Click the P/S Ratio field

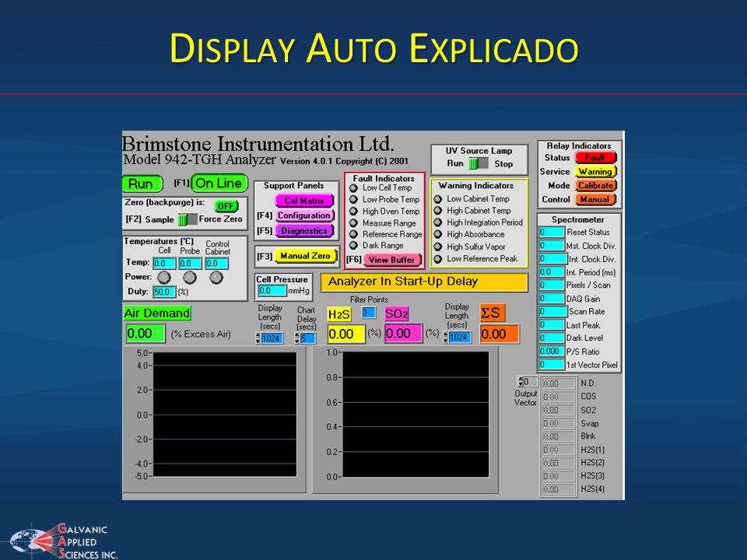[x=552, y=352]
